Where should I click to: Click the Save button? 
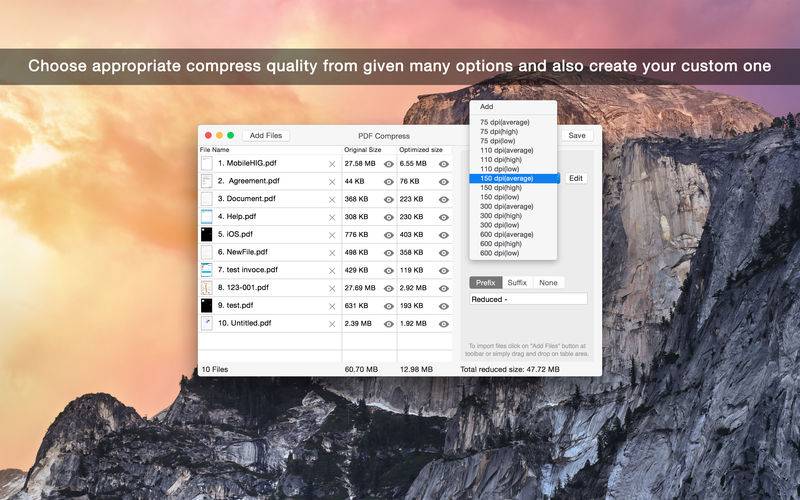(x=577, y=136)
